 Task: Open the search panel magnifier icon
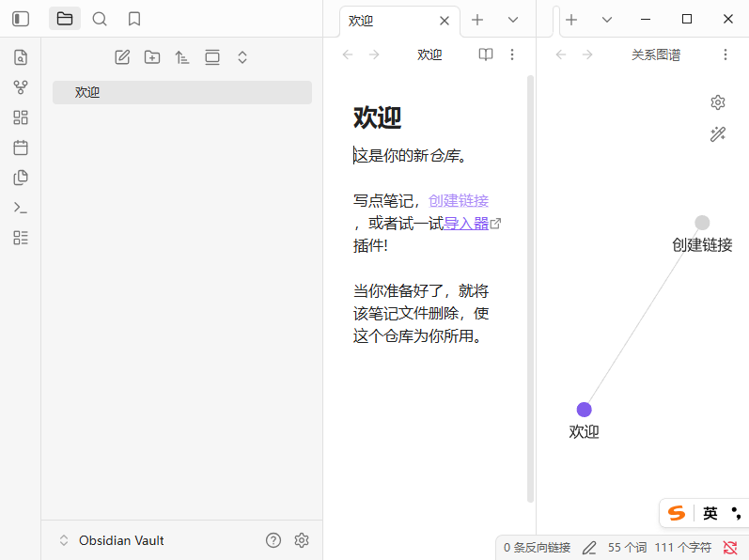coord(100,19)
